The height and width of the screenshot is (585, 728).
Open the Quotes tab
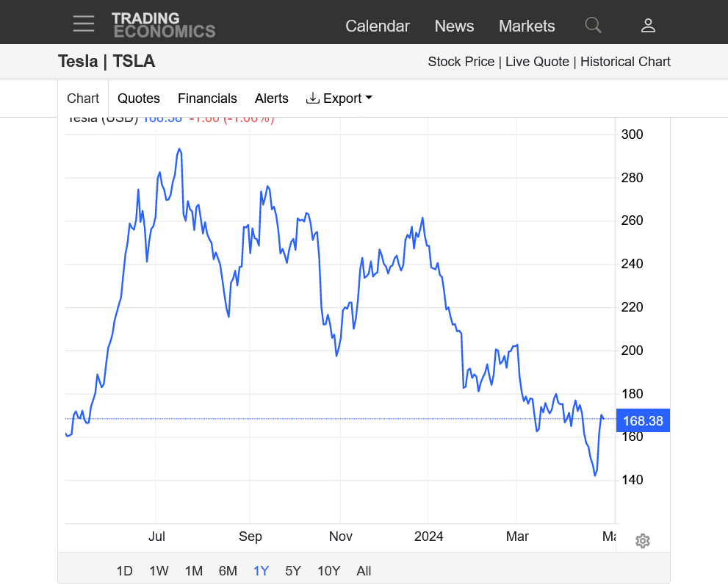139,98
